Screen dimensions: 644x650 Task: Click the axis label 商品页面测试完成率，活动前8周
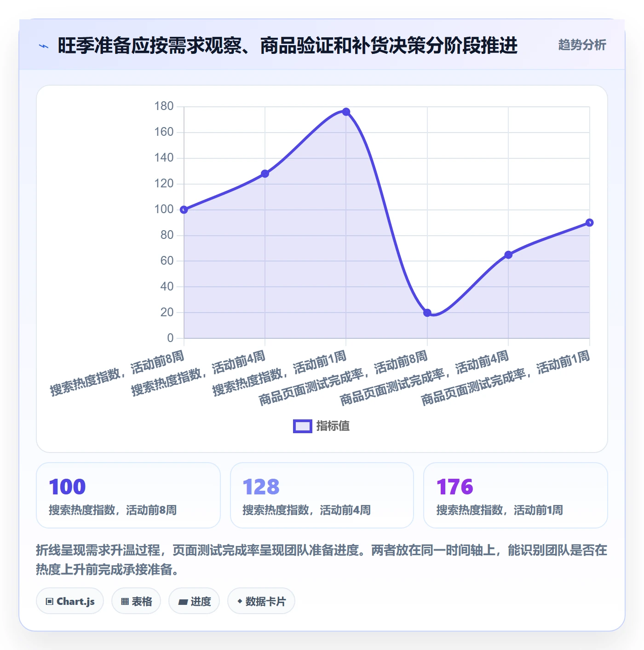point(343,378)
